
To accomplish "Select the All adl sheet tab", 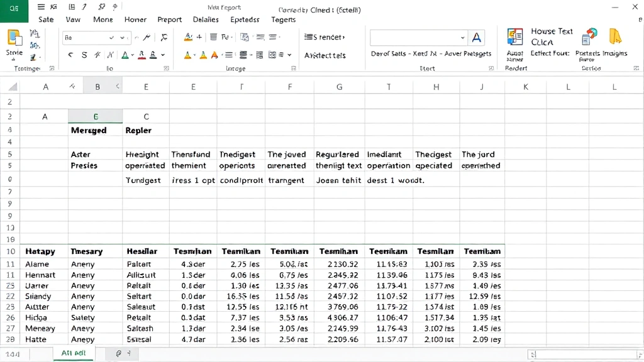I will pos(74,353).
